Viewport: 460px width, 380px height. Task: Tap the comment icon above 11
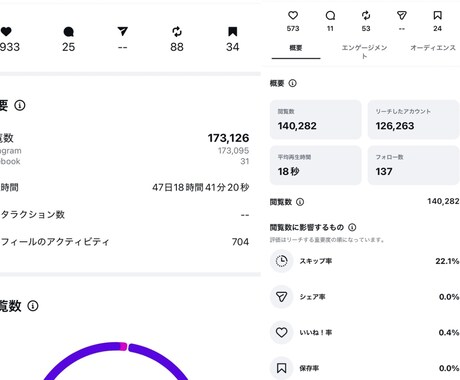[x=330, y=15]
